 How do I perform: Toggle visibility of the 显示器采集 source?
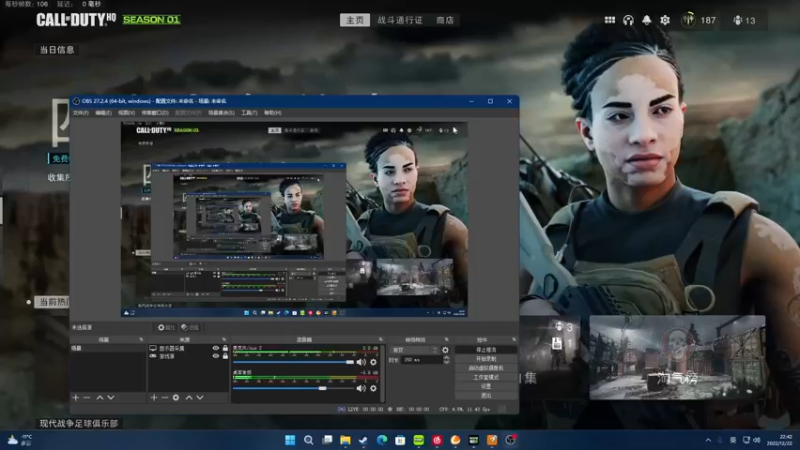(216, 348)
